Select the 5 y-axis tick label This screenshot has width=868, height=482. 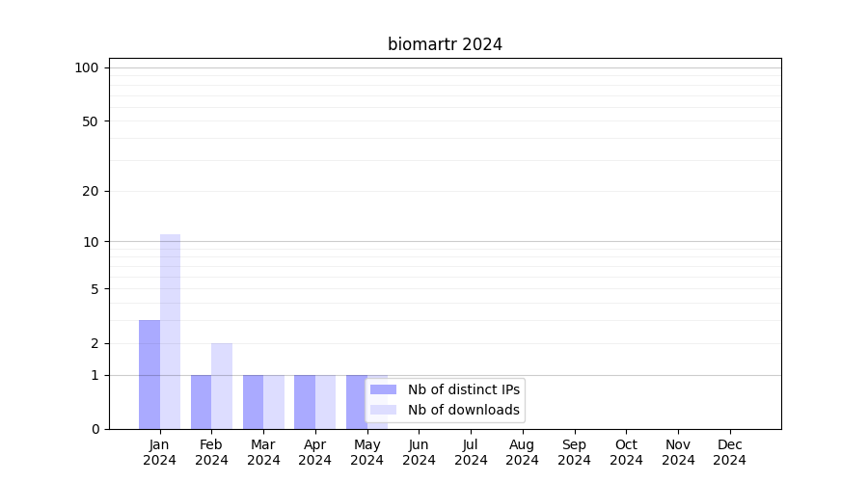[x=95, y=289]
